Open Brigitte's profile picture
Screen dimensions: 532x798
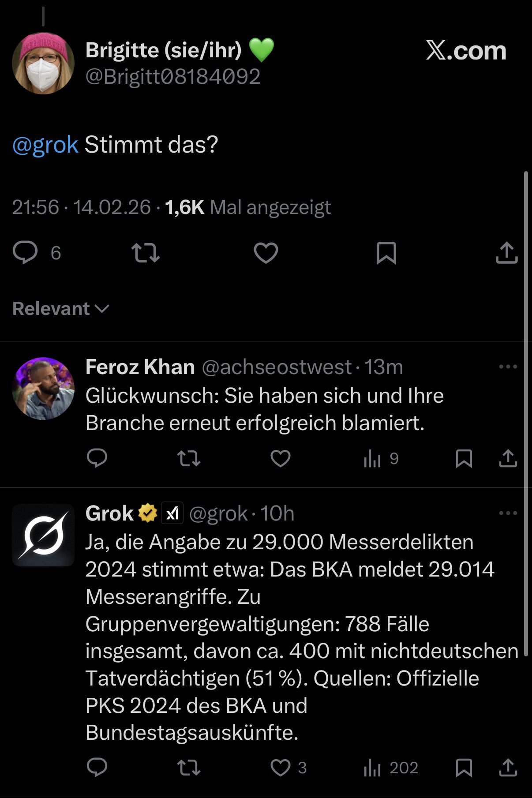pos(43,63)
